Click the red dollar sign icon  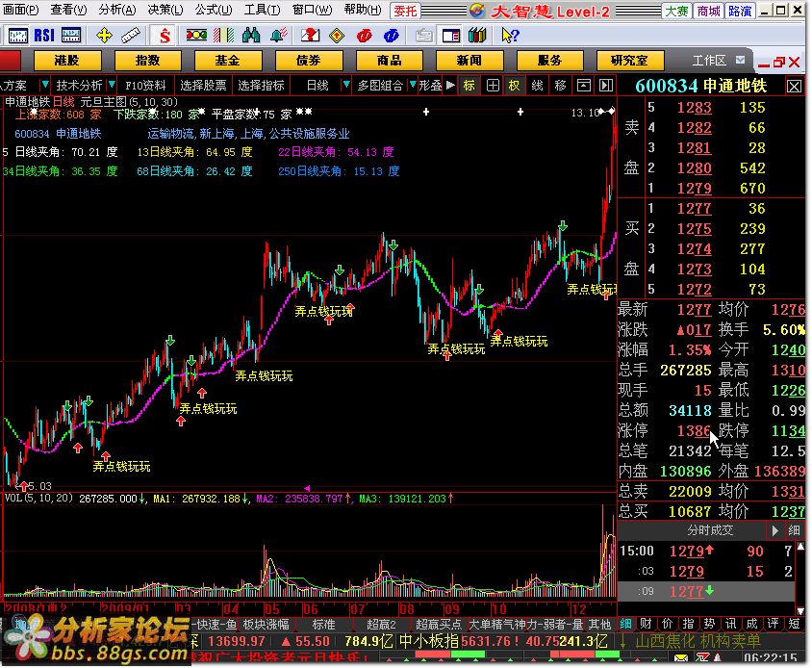165,36
